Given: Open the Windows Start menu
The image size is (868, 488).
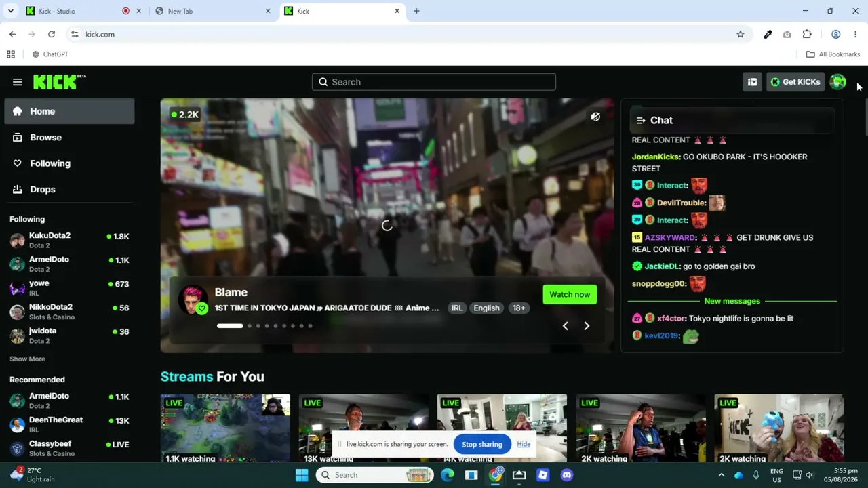Looking at the screenshot, I should 302,475.
